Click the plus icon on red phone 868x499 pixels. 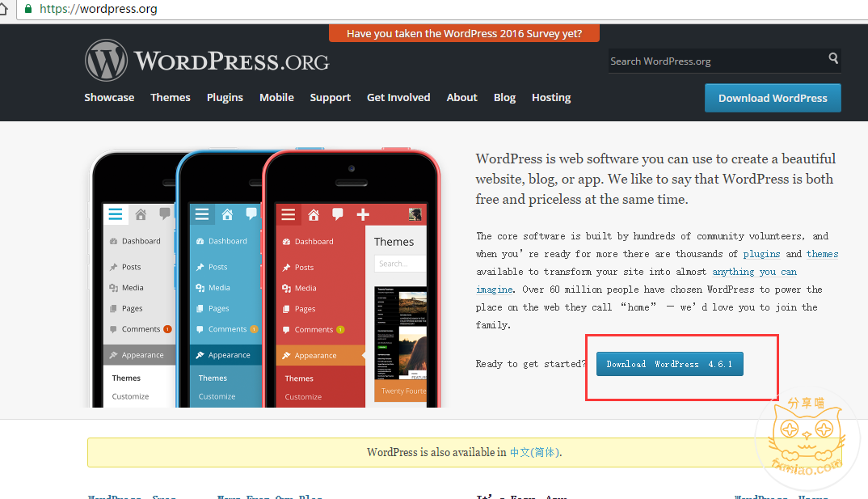363,214
